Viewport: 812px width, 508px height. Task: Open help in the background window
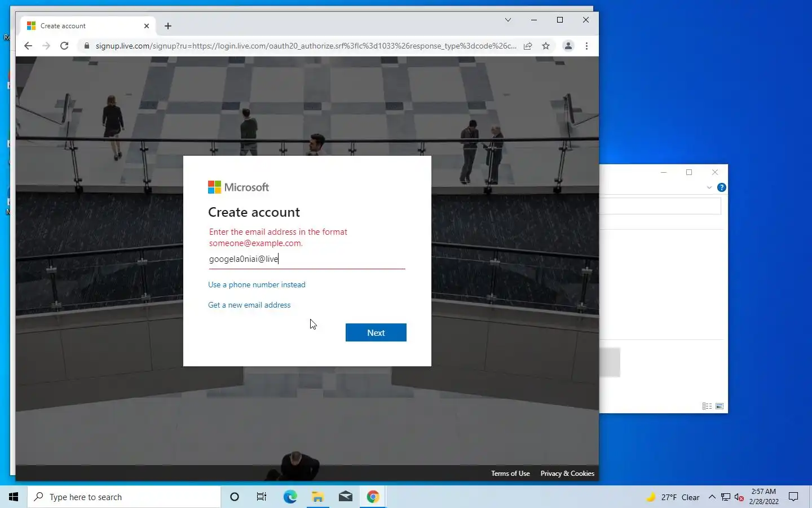pyautogui.click(x=721, y=187)
